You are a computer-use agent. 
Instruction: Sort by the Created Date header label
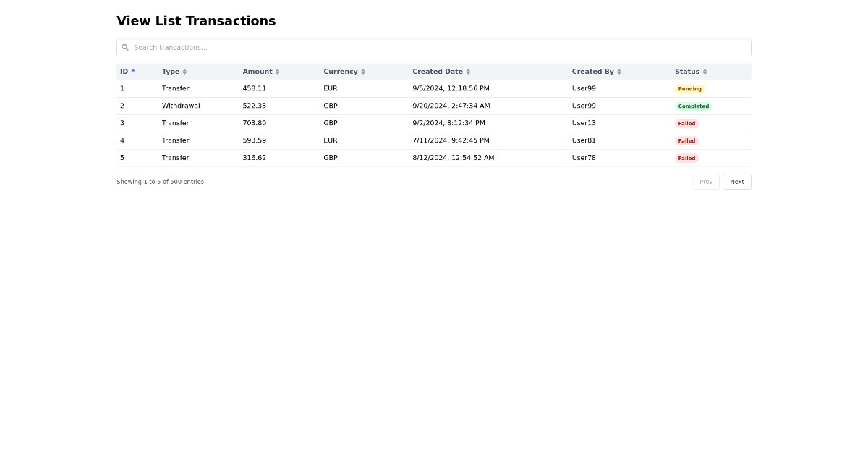437,72
